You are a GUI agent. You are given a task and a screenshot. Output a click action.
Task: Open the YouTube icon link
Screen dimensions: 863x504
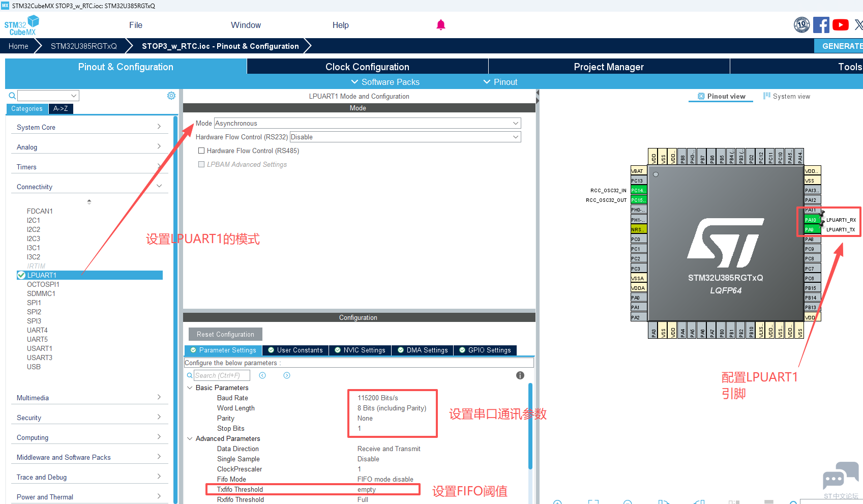click(841, 24)
